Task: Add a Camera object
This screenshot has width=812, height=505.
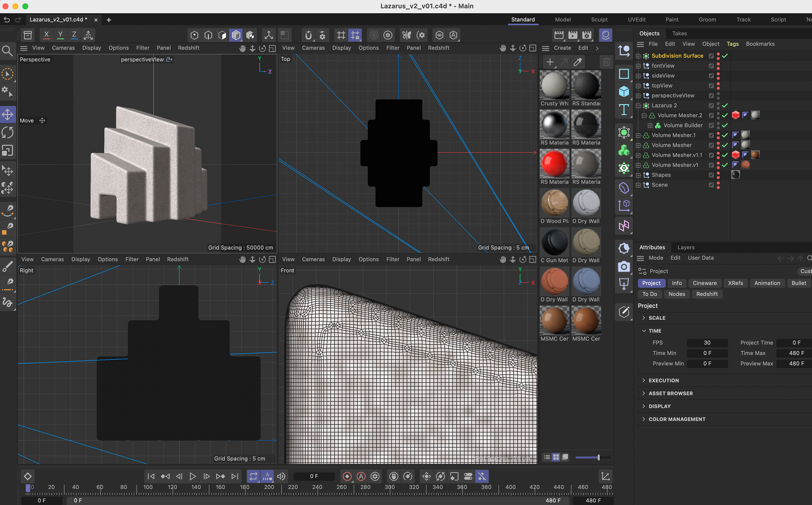Action: coord(624,267)
